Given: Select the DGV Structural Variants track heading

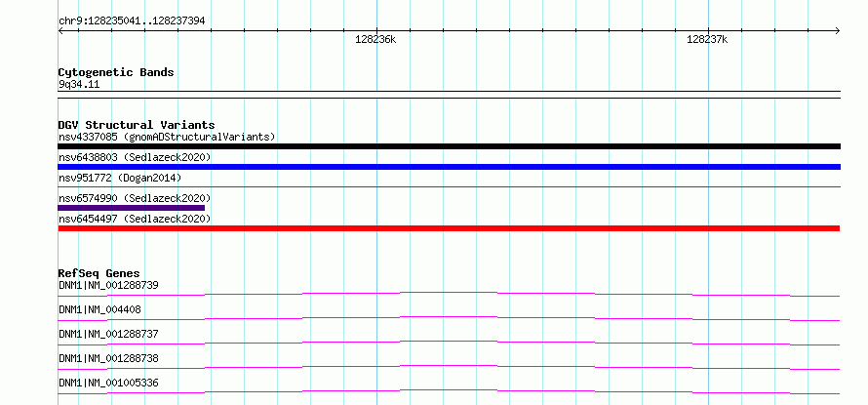Looking at the screenshot, I should tap(137, 125).
